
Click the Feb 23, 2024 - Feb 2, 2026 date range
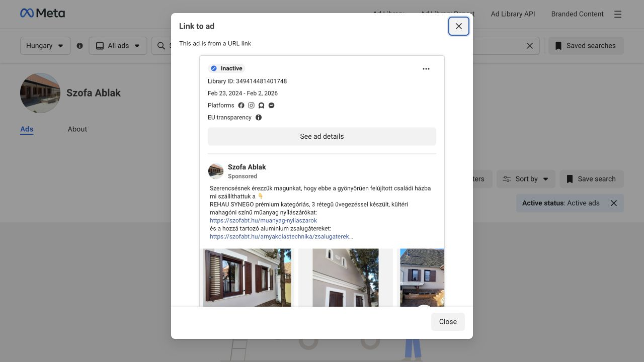(x=243, y=94)
